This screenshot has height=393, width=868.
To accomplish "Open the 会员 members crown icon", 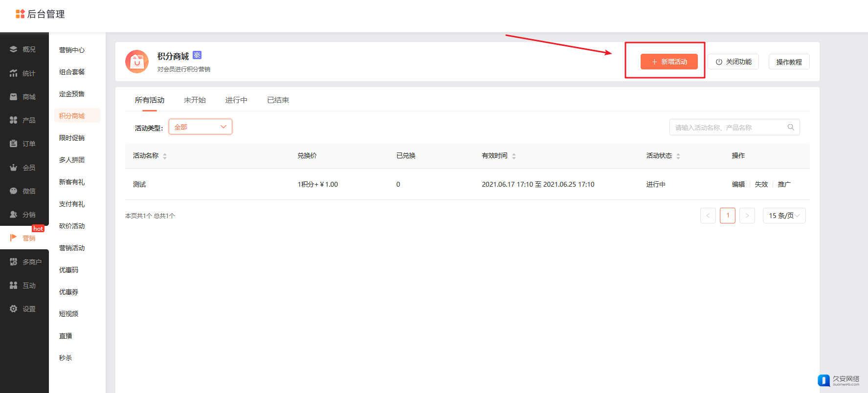I will click(14, 168).
